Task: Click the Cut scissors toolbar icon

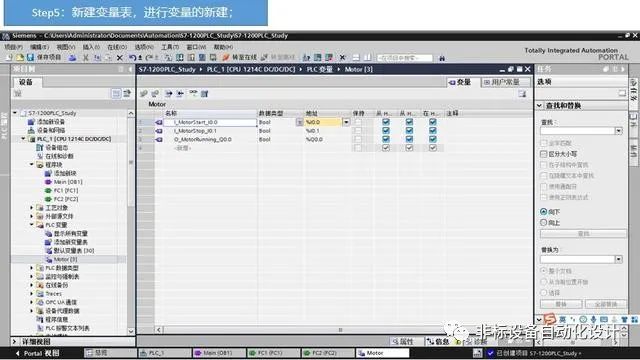Action: 86,58
